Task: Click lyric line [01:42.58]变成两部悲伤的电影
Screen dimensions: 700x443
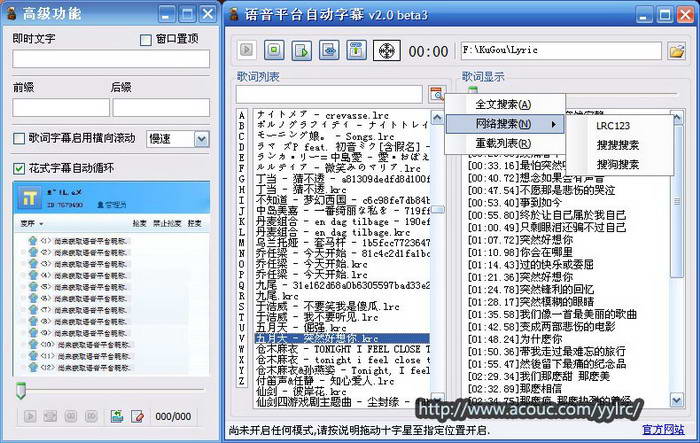Action: click(x=542, y=327)
